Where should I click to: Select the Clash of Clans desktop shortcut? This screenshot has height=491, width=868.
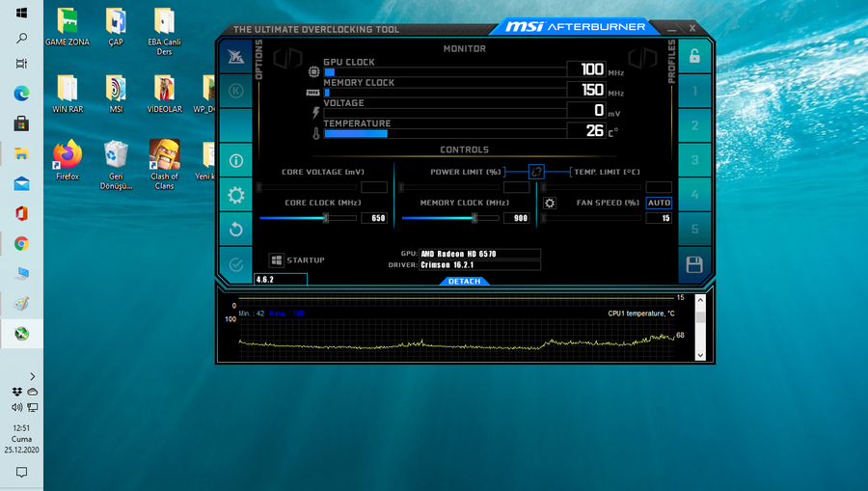[x=164, y=165]
